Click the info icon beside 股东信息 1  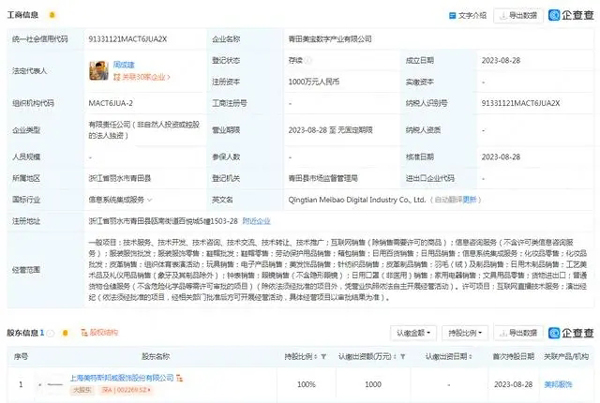tap(51, 333)
